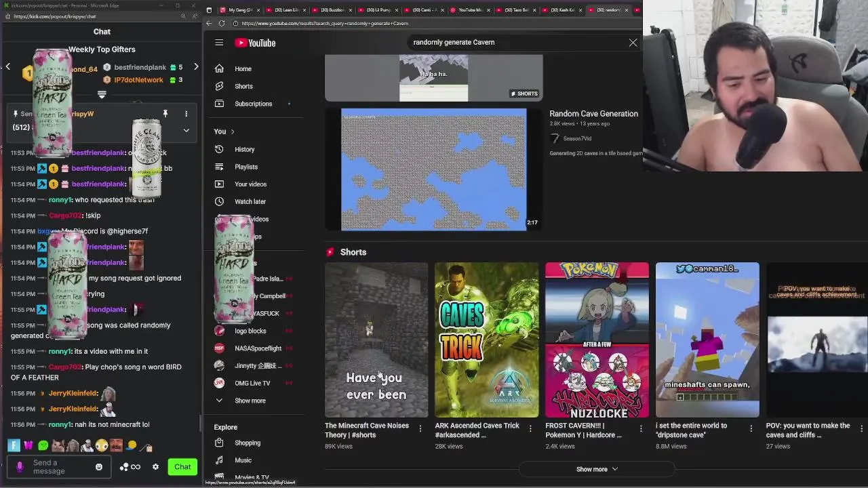Image resolution: width=868 pixels, height=488 pixels.
Task: Insert the cat face emote
Action: [58, 445]
